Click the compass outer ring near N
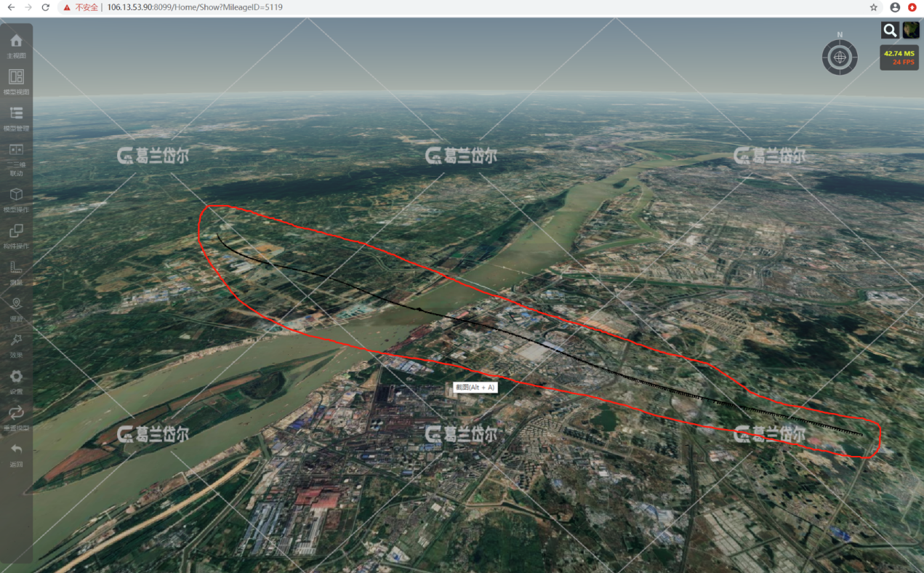Viewport: 924px width, 573px height. pyautogui.click(x=840, y=41)
